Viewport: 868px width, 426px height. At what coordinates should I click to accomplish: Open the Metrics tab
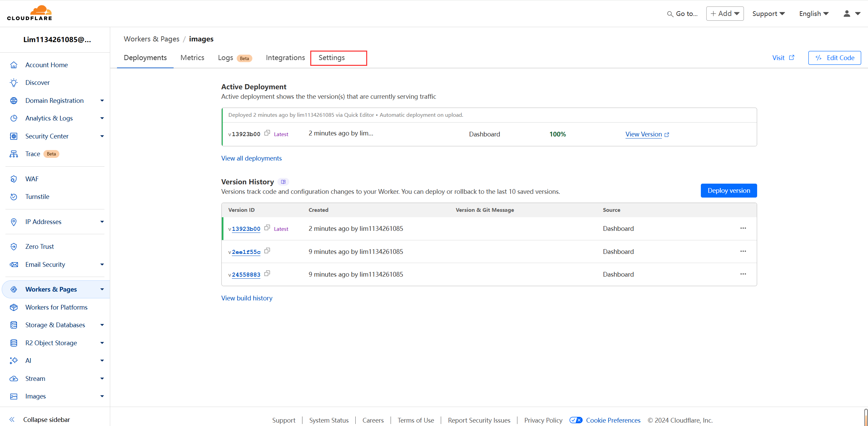click(192, 58)
